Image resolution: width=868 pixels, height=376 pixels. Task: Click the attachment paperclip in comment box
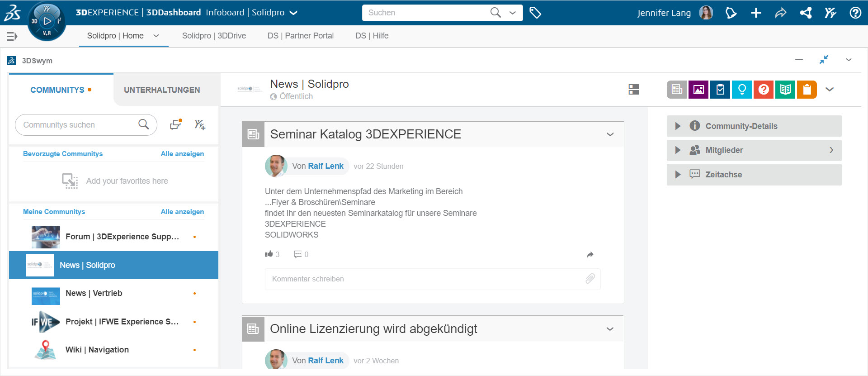[590, 279]
